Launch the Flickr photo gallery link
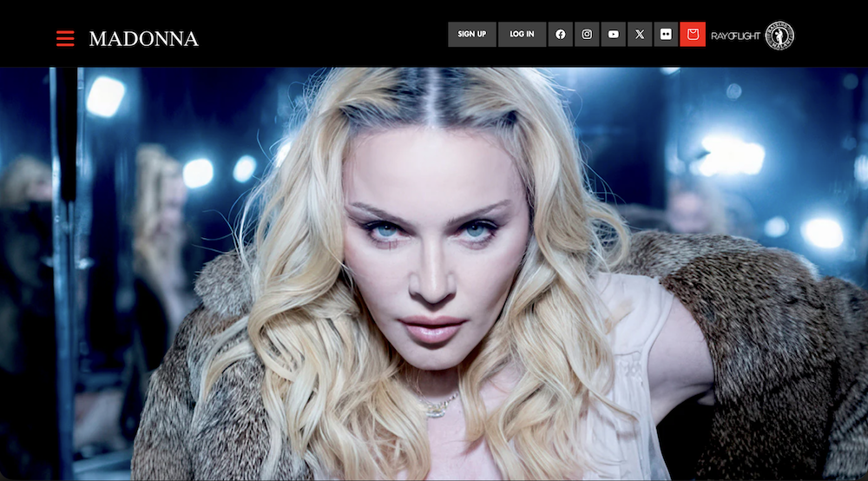This screenshot has width=868, height=481. [666, 35]
